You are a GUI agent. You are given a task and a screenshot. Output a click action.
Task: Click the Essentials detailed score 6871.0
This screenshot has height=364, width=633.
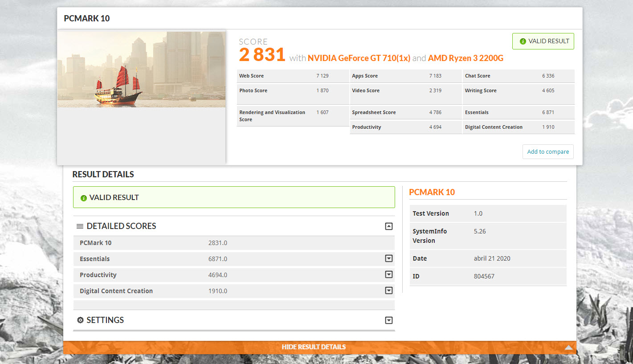[218, 259]
